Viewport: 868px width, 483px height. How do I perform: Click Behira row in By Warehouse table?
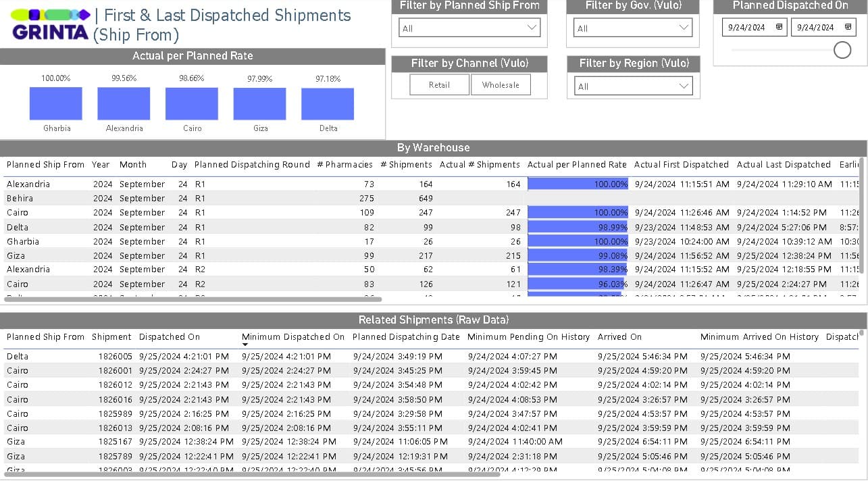coord(430,198)
